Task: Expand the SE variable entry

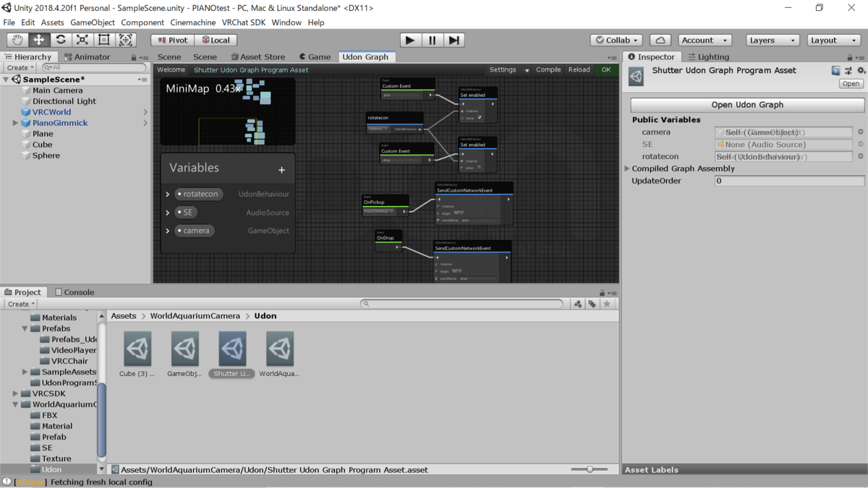Action: [168, 213]
